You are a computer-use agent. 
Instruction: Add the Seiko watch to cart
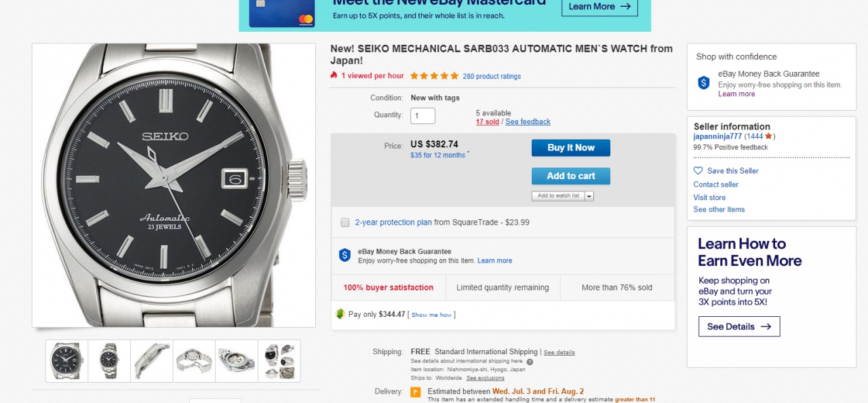tap(570, 176)
